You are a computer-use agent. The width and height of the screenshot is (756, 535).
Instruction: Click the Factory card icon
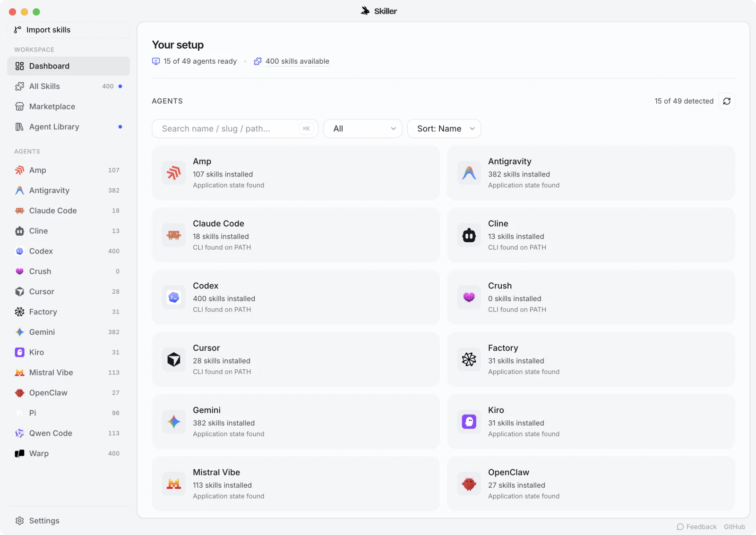point(469,360)
